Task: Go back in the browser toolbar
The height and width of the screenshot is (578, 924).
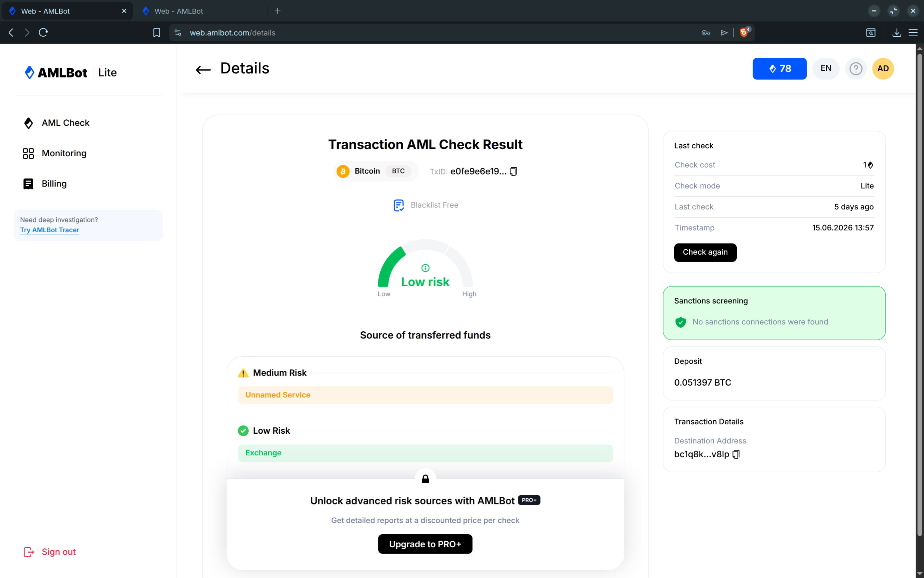Action: click(11, 33)
